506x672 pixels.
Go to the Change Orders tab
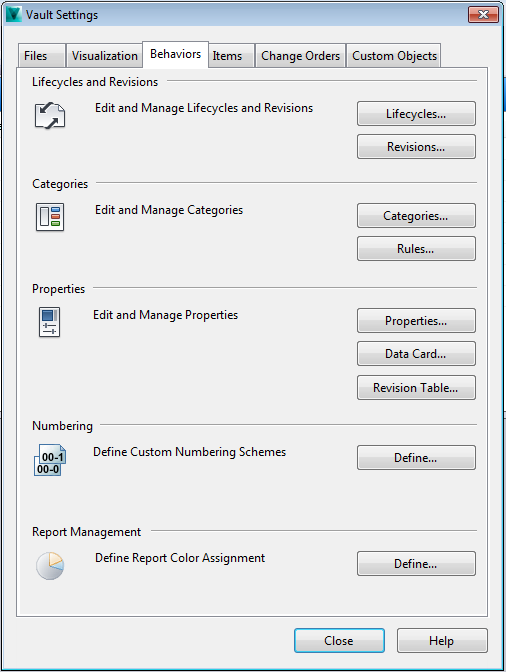coord(300,56)
